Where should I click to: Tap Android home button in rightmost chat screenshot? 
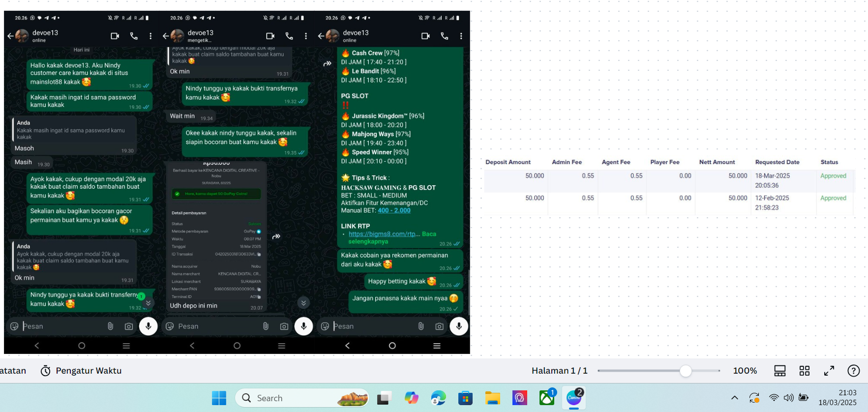tap(392, 346)
